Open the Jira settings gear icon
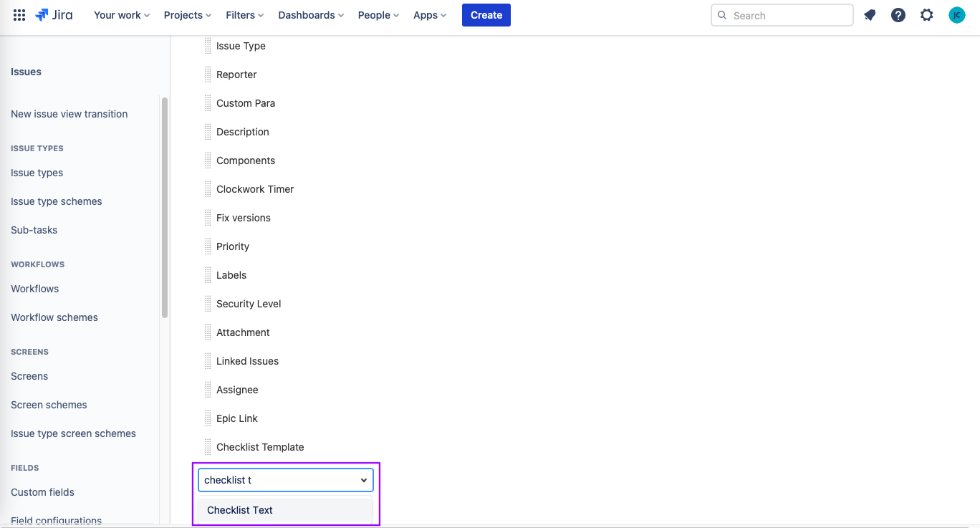Viewport: 980px width, 528px height. tap(926, 14)
